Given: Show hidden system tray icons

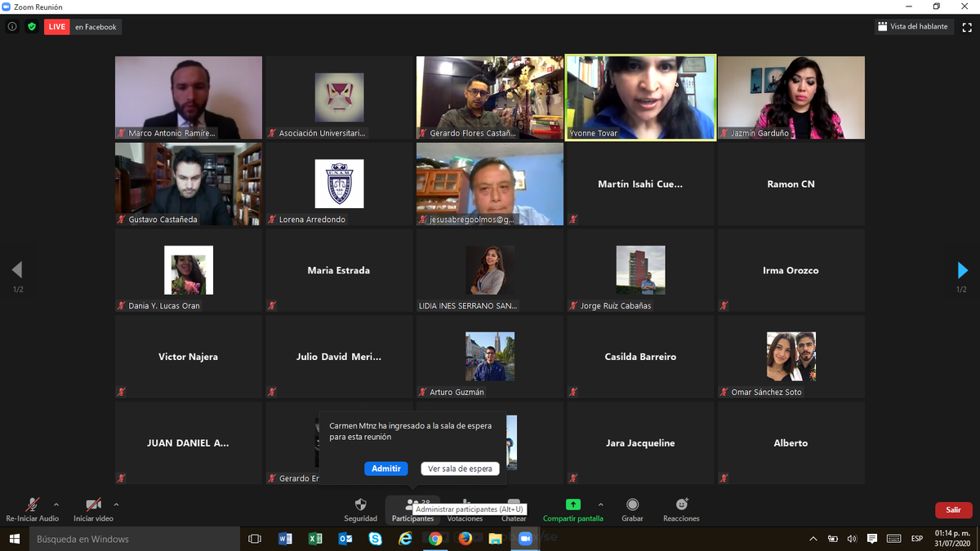Looking at the screenshot, I should coord(813,539).
